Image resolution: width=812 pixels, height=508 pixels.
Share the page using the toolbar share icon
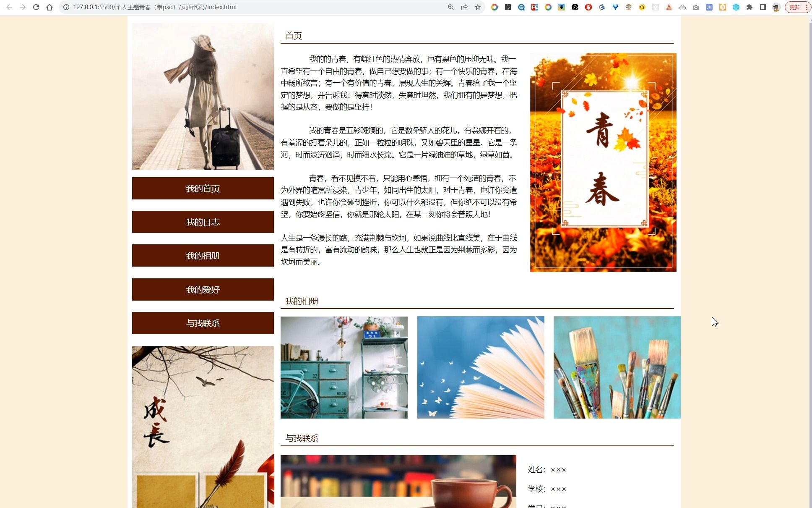point(464,7)
